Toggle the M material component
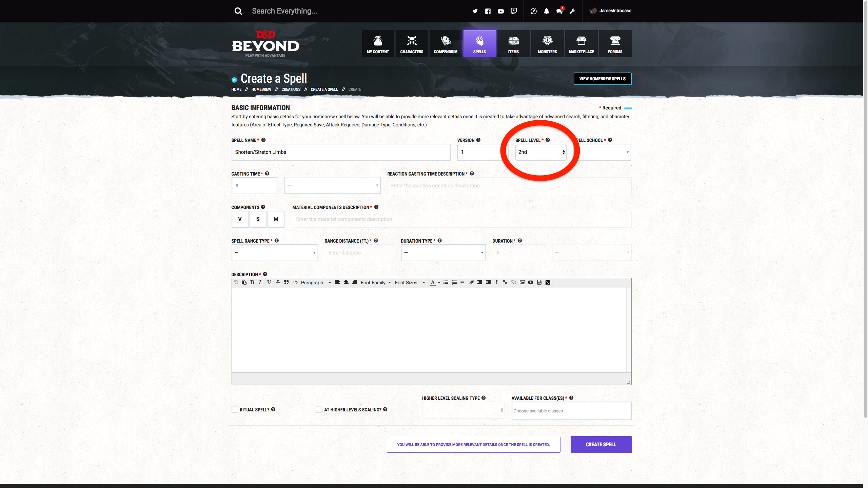The width and height of the screenshot is (868, 488). click(276, 219)
